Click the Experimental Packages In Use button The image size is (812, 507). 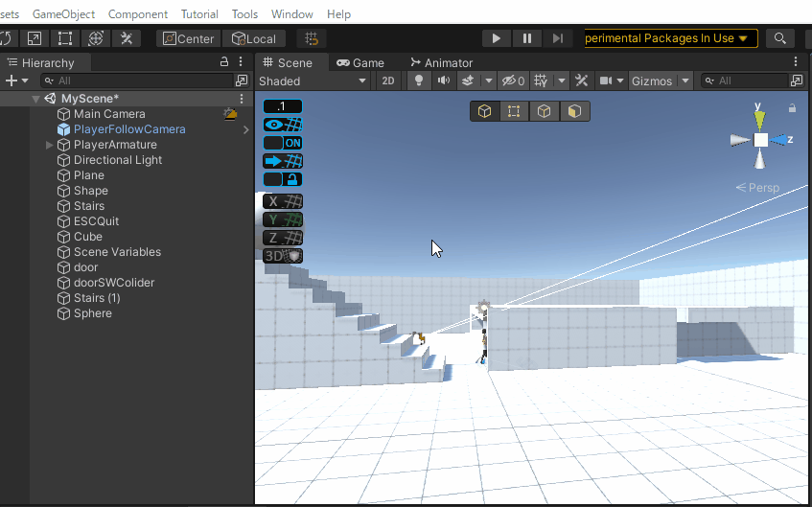[670, 38]
